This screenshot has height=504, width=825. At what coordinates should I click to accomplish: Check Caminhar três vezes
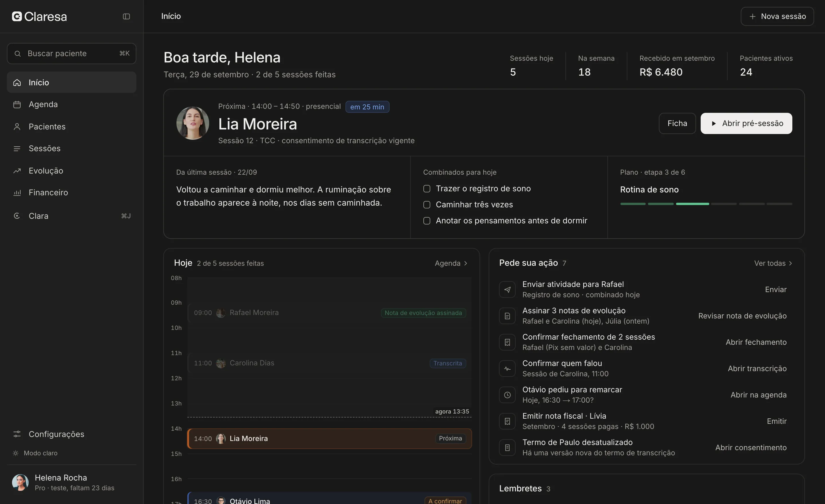click(427, 204)
